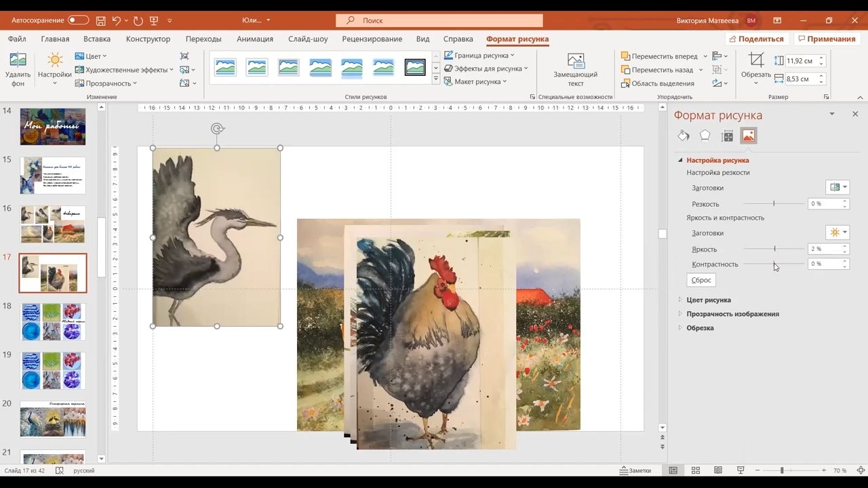Viewport: 868px width, 488px height.
Task: Apply the black double-frame picture style
Action: tap(415, 67)
